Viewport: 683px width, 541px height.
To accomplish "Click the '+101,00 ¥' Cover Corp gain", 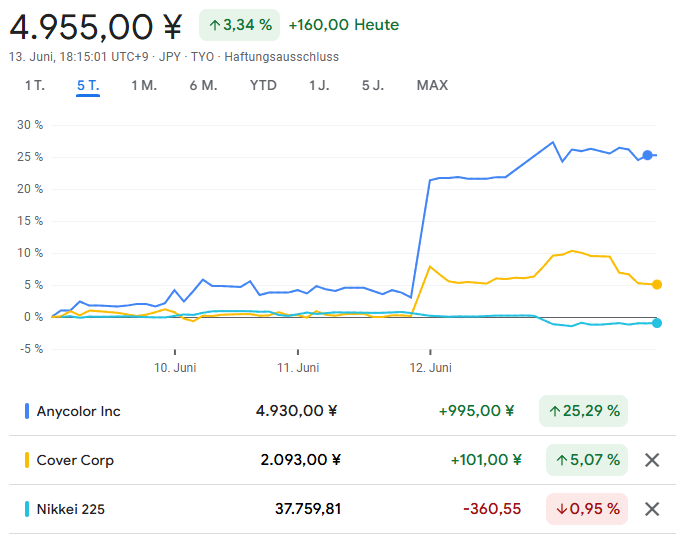I will pyautogui.click(x=486, y=460).
